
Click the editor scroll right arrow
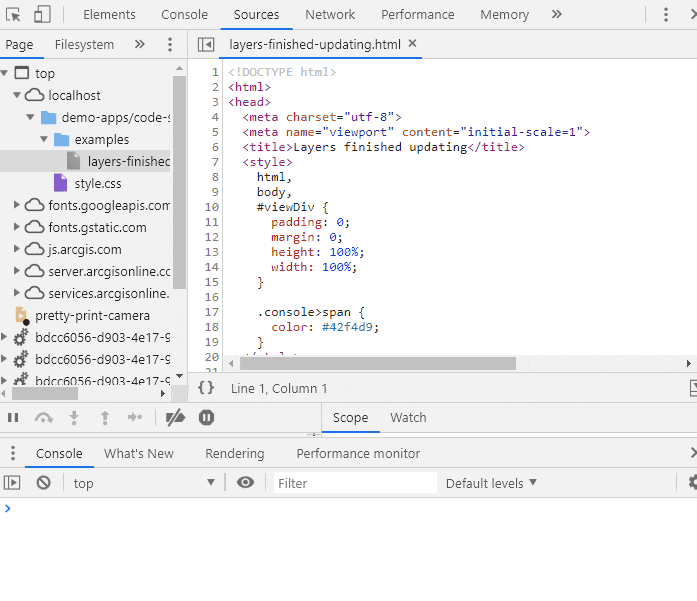click(689, 364)
